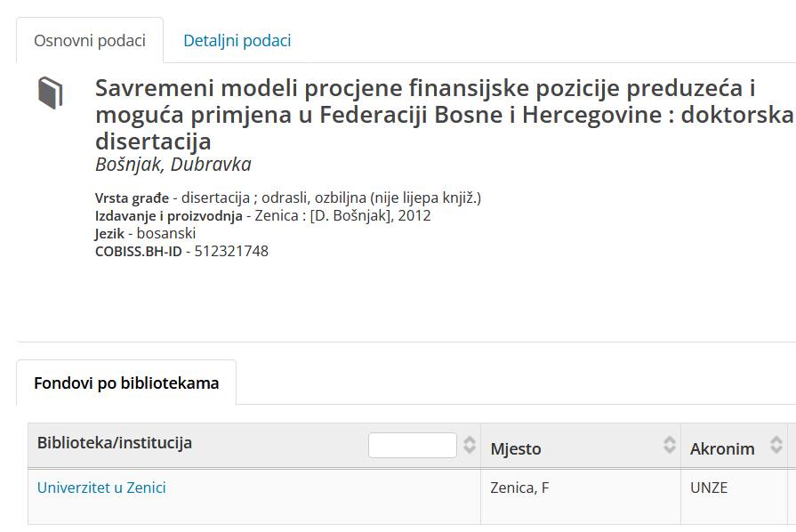The image size is (796, 532).
Task: Click the author name Bošnjak, Dubravka
Action: 173,165
